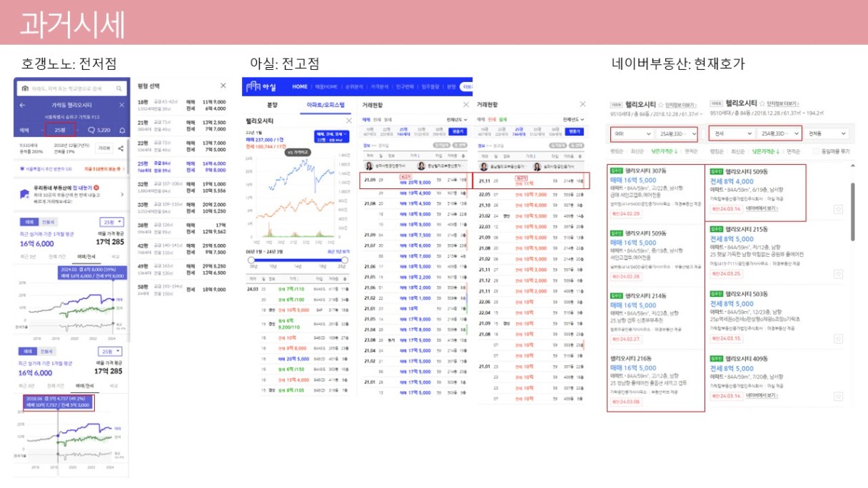Click the 매매 19억 4,900 transaction row
Image resolution: width=868 pixels, height=488 pixels.
(415, 193)
